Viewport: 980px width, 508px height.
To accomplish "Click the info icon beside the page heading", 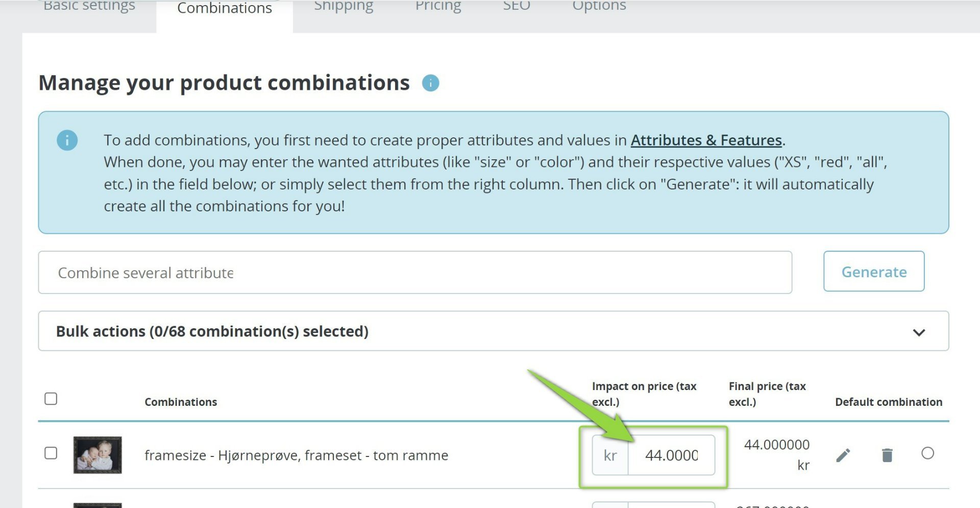I will pos(430,83).
